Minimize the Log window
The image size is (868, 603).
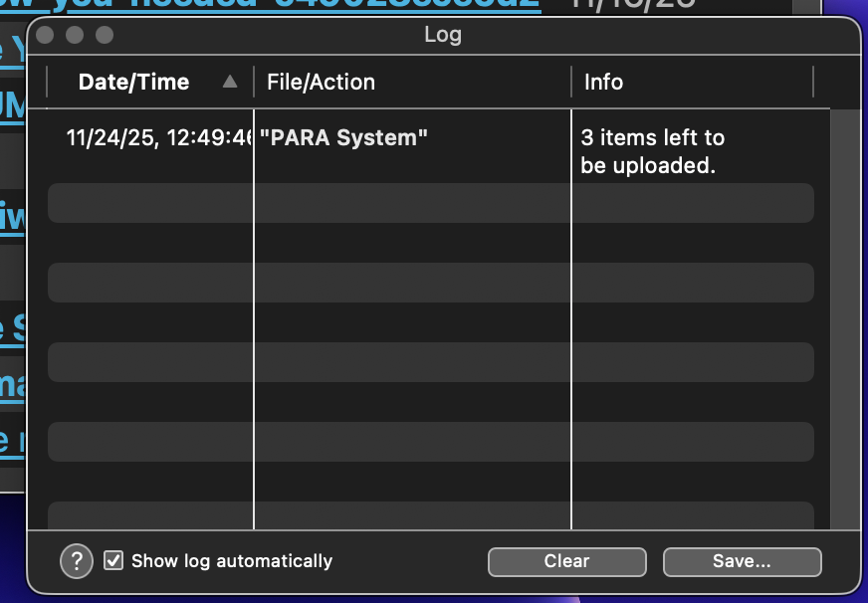coord(74,36)
